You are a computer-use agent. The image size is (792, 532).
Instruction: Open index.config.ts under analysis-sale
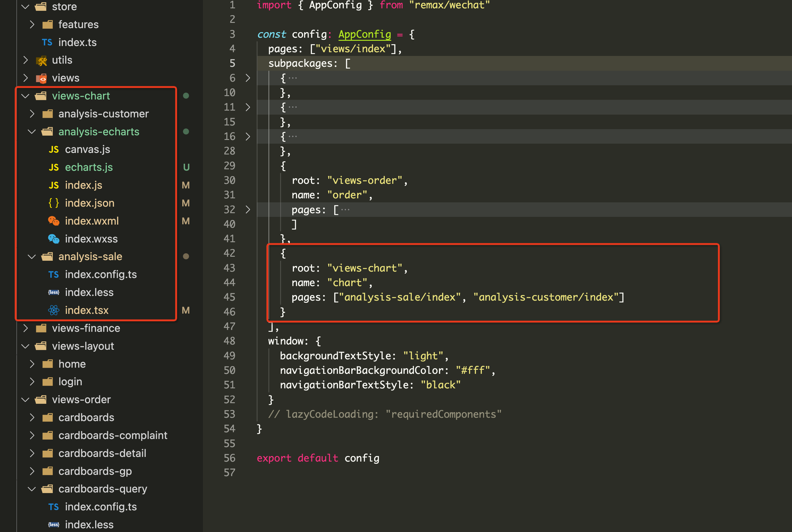(100, 274)
